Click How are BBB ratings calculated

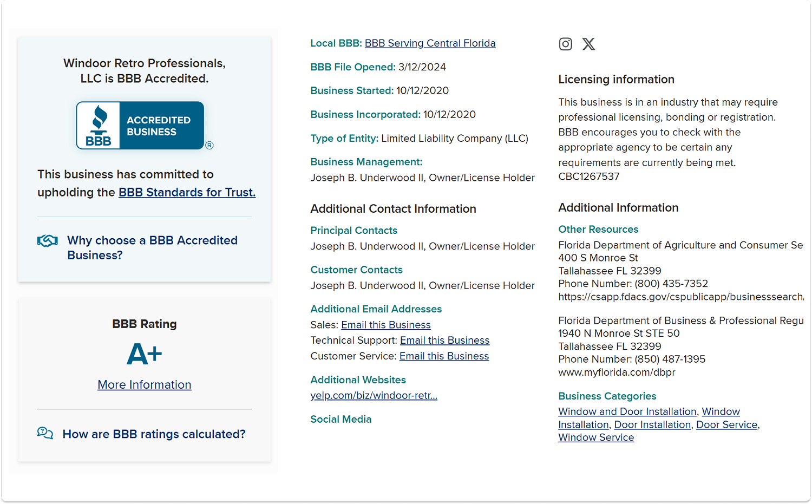(154, 434)
